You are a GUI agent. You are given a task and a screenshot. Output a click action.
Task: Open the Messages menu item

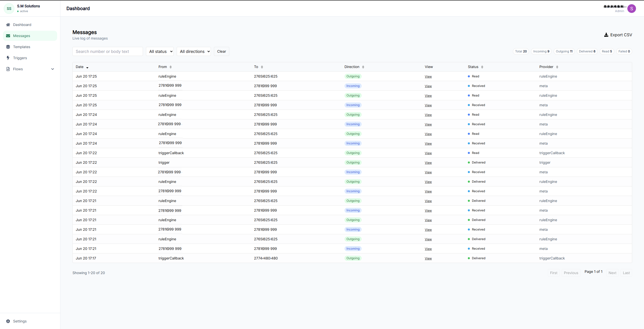[x=30, y=36]
